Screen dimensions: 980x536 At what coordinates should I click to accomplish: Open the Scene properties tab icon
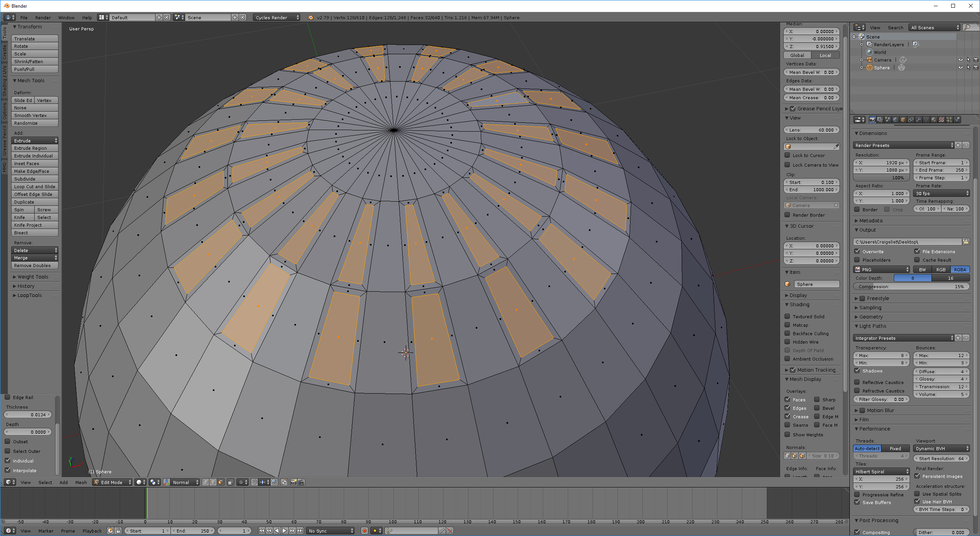click(888, 120)
